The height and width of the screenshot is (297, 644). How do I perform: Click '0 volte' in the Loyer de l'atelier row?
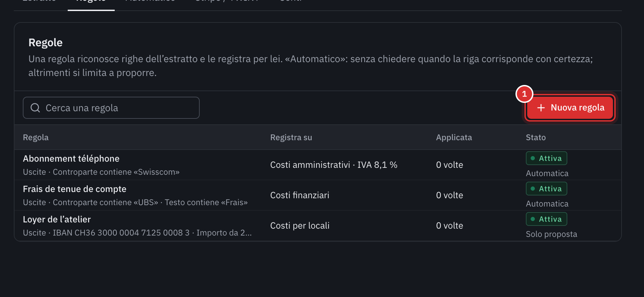(449, 226)
